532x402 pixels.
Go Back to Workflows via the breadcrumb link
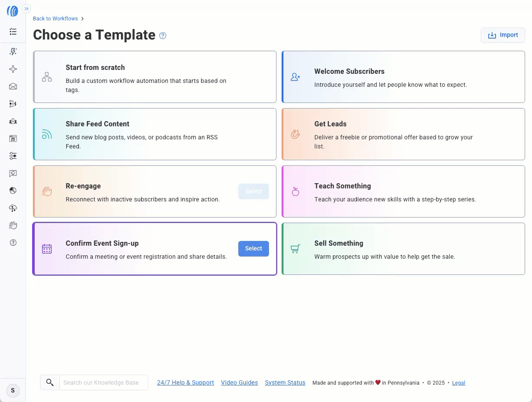pyautogui.click(x=56, y=19)
